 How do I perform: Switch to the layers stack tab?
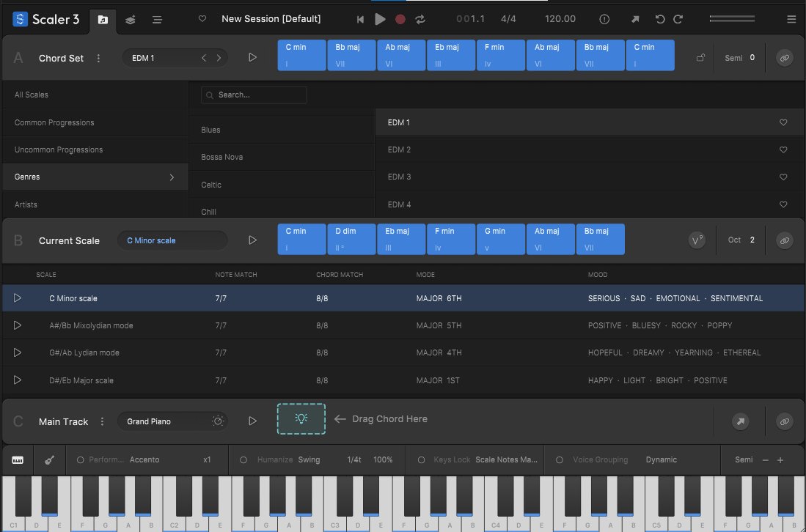[x=130, y=20]
